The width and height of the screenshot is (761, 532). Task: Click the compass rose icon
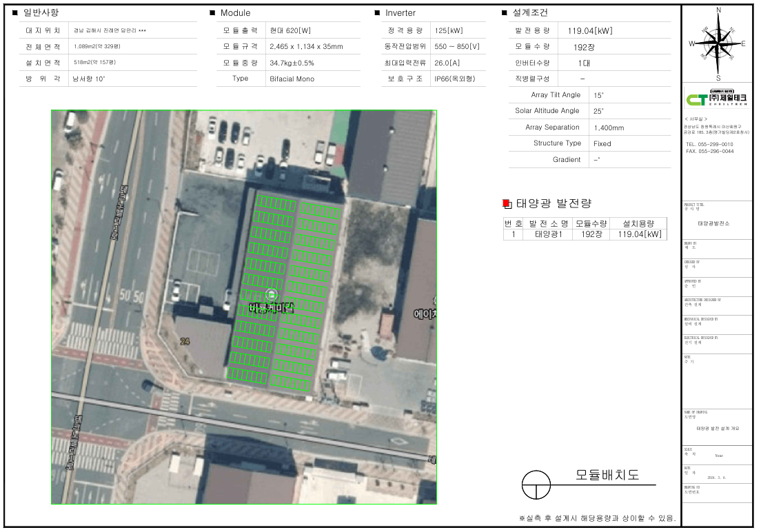[718, 43]
